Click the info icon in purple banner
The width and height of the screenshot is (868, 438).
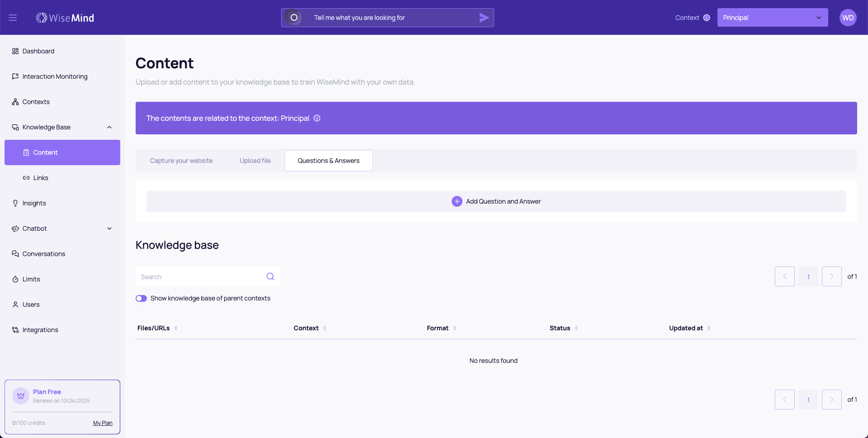(317, 118)
